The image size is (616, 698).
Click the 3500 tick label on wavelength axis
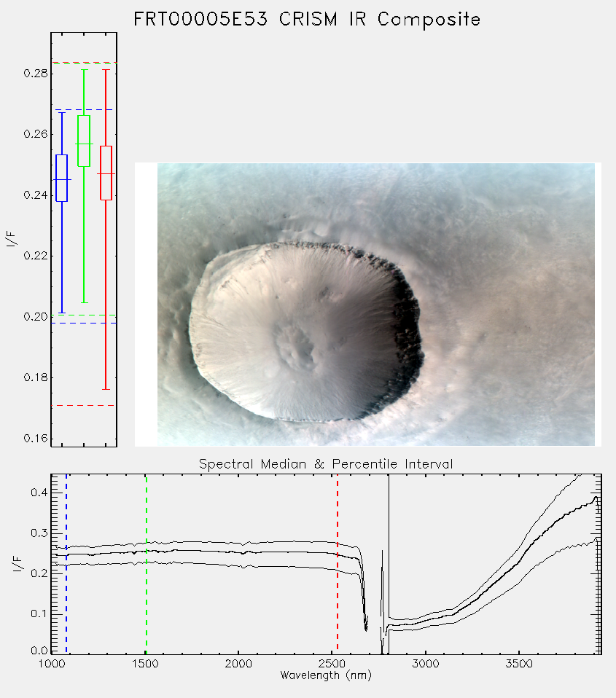519,664
